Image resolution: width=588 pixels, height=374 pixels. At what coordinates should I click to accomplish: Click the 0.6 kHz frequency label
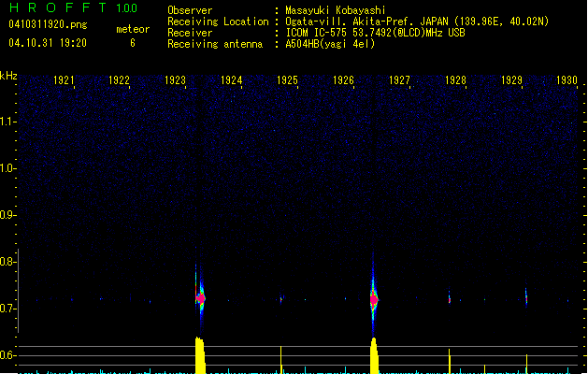8,355
